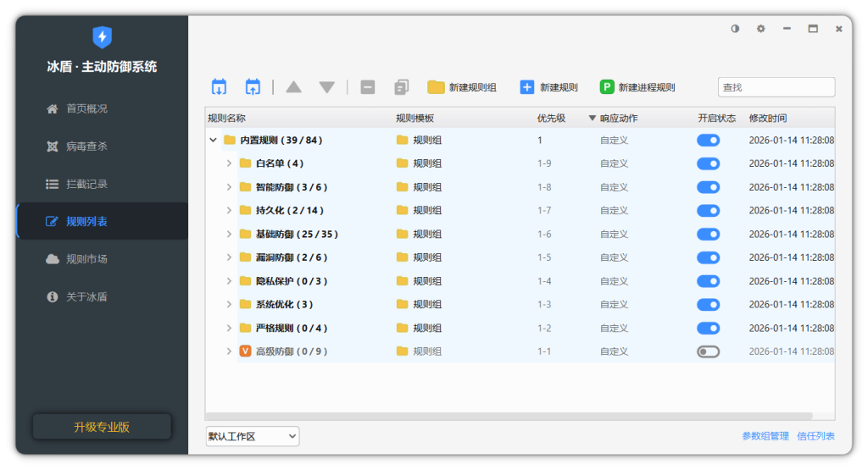Collapse the 内置规则 tree node

pyautogui.click(x=214, y=141)
